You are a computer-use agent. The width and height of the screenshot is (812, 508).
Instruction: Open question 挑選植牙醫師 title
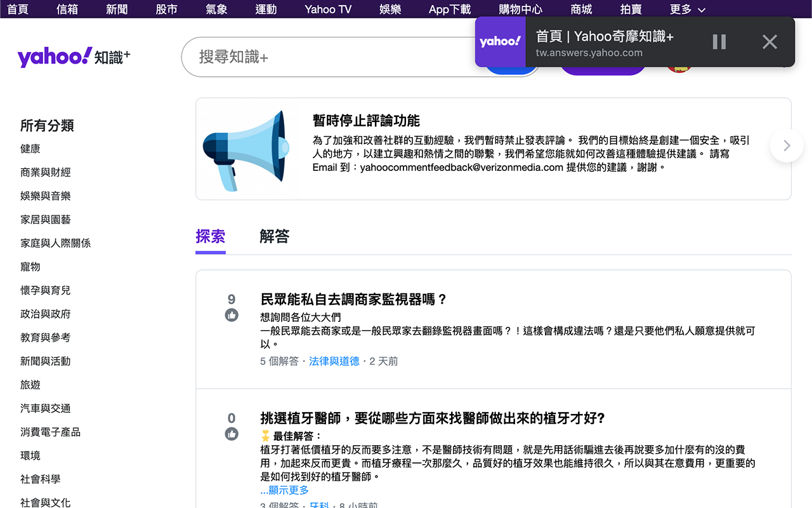[x=433, y=418]
